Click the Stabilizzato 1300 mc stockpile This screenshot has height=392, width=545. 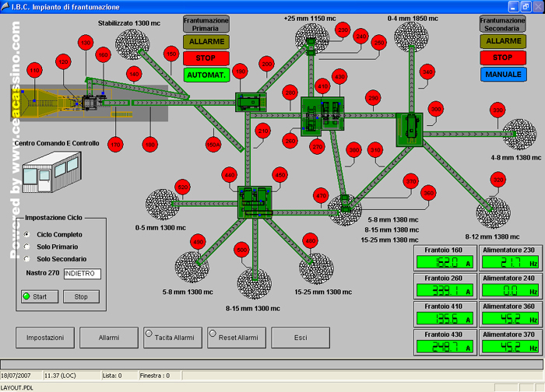point(132,44)
